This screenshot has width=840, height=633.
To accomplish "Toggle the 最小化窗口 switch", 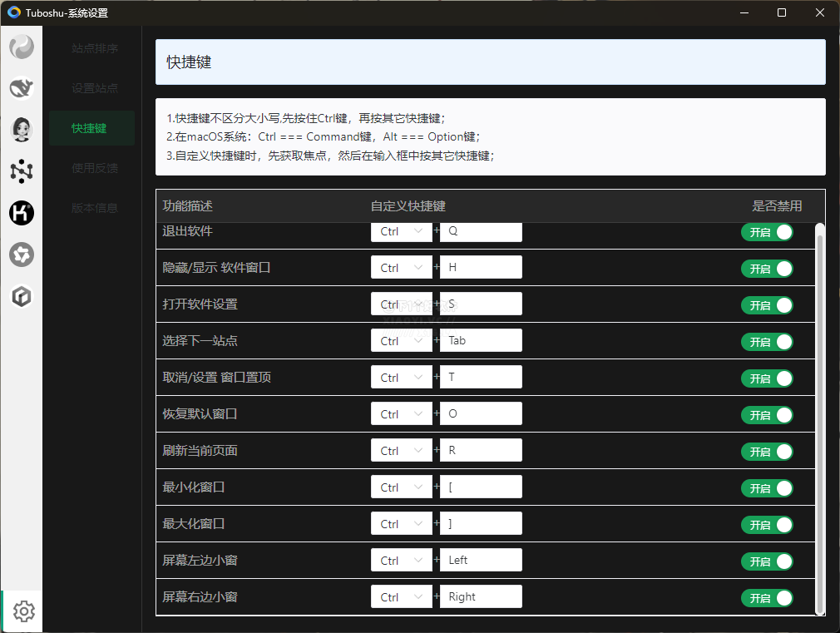I will tap(767, 487).
